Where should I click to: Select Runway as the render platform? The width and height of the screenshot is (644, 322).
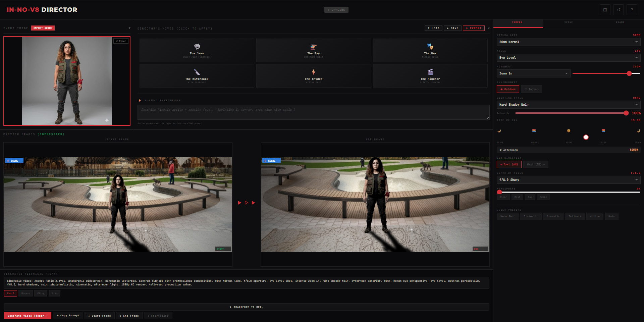[x=25, y=293]
